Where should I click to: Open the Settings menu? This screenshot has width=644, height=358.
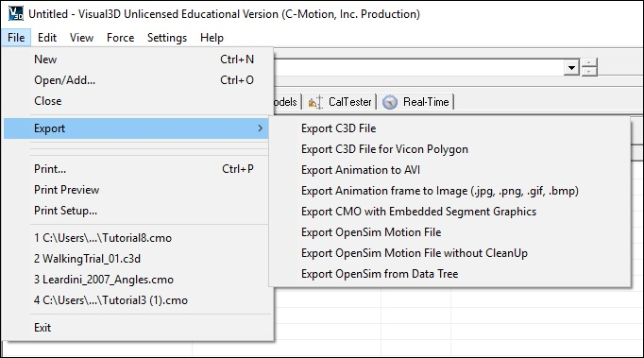[x=167, y=38]
